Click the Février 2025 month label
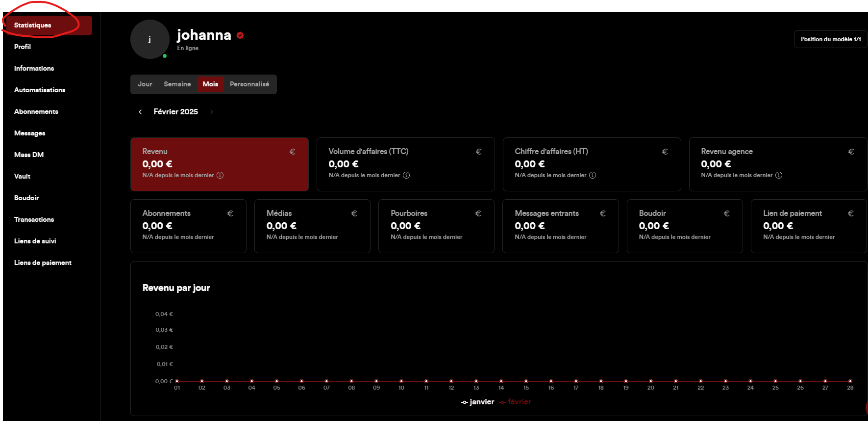868x421 pixels. tap(176, 112)
